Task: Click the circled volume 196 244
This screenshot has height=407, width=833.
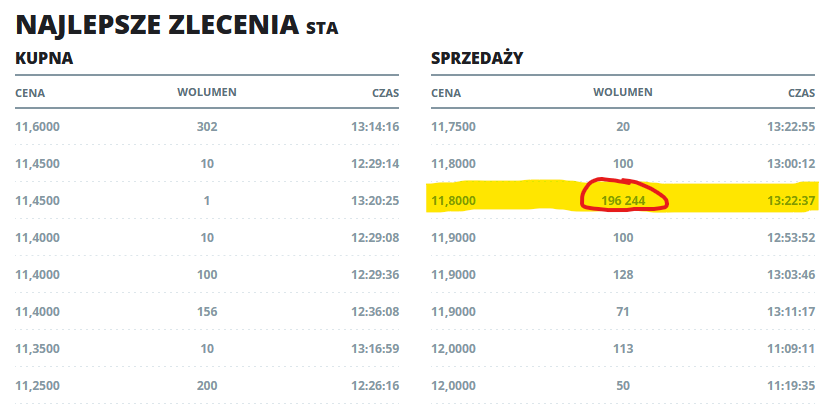Action: pyautogui.click(x=623, y=201)
